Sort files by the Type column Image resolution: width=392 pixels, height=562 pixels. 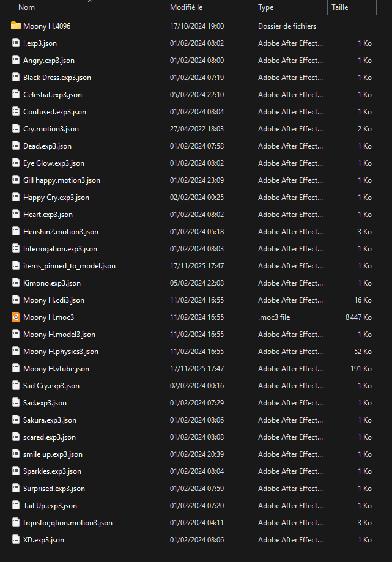pos(266,8)
